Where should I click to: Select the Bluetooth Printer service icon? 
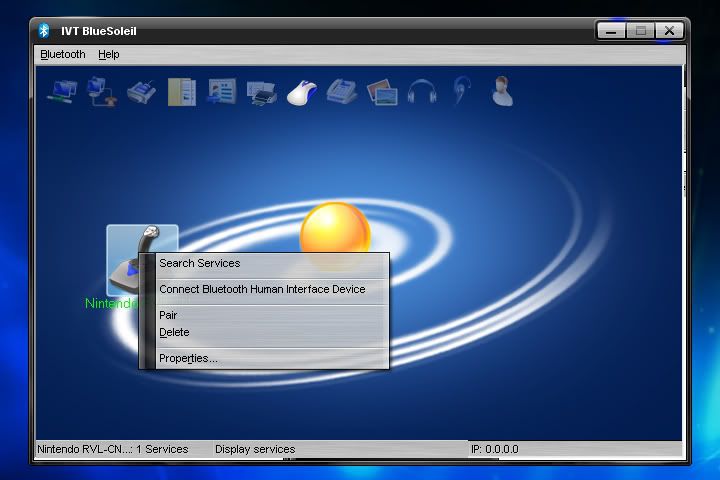click(x=261, y=92)
